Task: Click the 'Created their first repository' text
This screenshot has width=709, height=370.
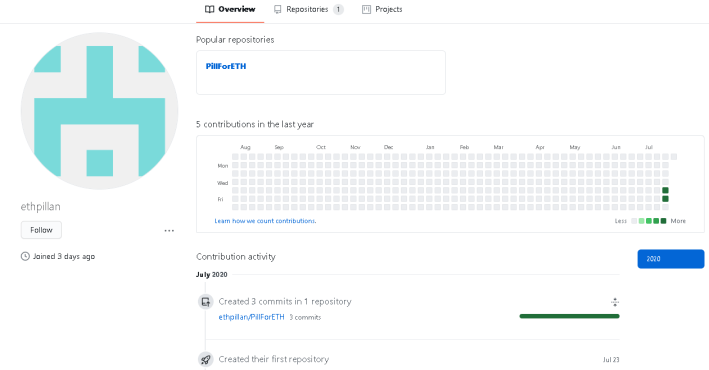Action: pos(274,359)
